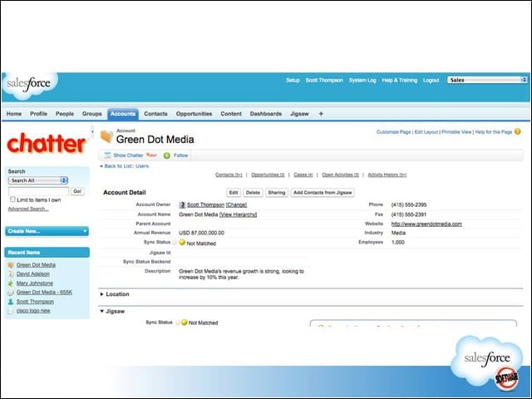Viewport: 532px width, 399px height.
Task: Open the Create New dropdown
Action: 47,231
